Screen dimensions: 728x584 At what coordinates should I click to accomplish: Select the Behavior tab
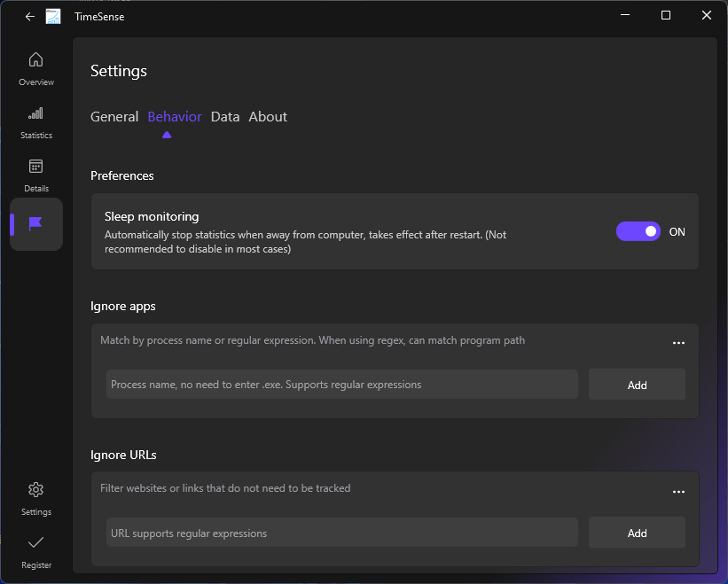(x=175, y=116)
